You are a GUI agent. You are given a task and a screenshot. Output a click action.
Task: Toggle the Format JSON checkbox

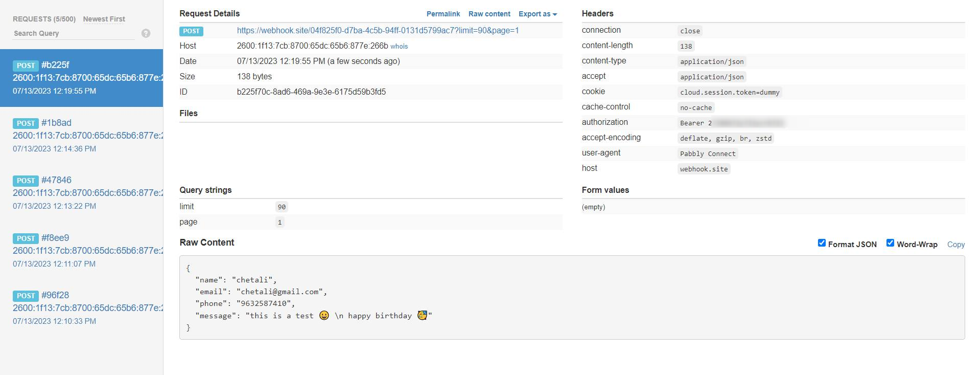pyautogui.click(x=822, y=243)
